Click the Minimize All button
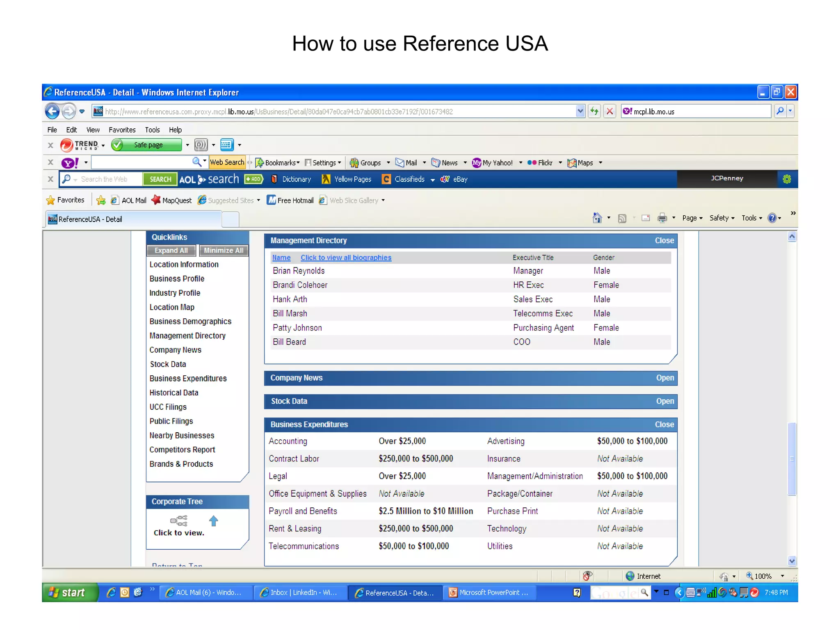The image size is (840, 630). point(224,251)
